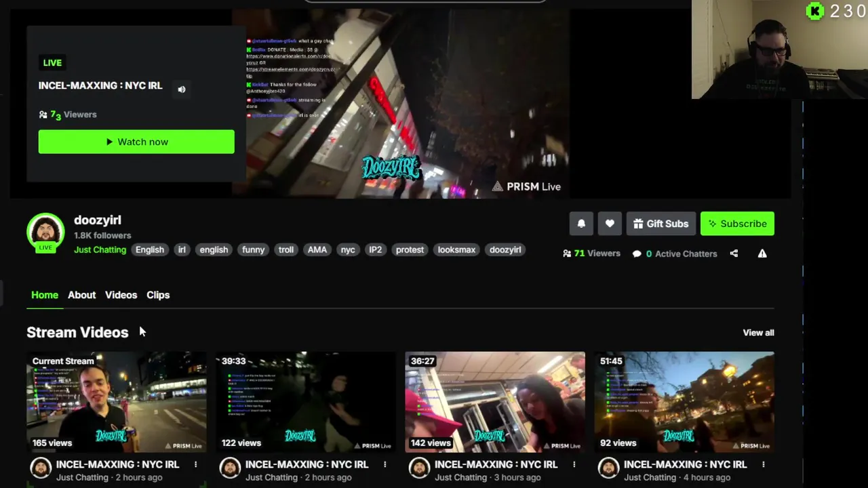Image resolution: width=868 pixels, height=488 pixels.
Task: Open options menu for Current Stream video
Action: (195, 464)
